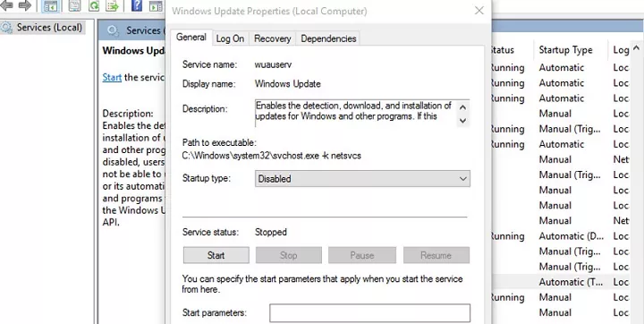The width and height of the screenshot is (644, 324).
Task: Click into the Start parameters field
Action: pos(369,313)
